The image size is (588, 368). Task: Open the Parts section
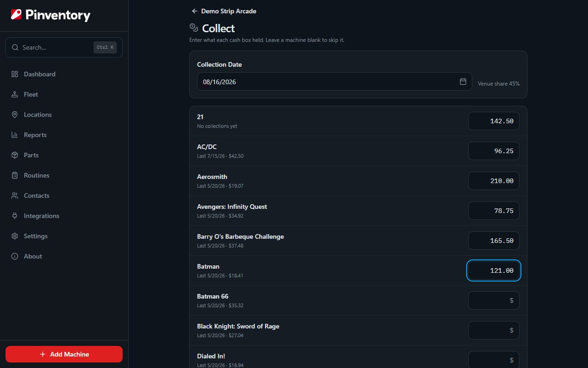64,155
